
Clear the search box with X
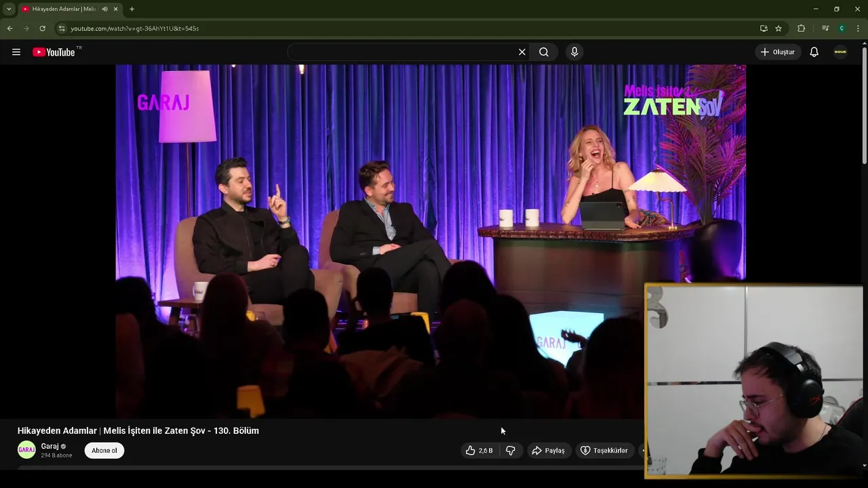tap(522, 52)
